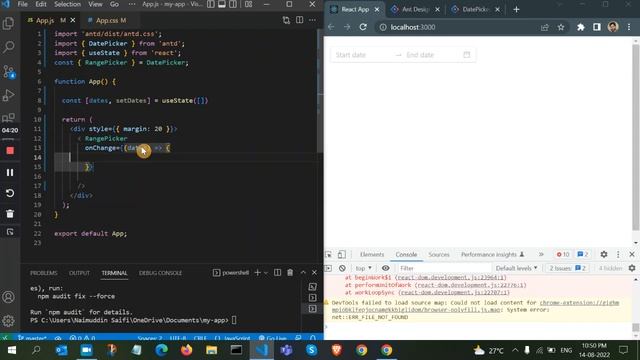The image size is (640, 360).
Task: Split the terminal pane
Action: pos(277,273)
